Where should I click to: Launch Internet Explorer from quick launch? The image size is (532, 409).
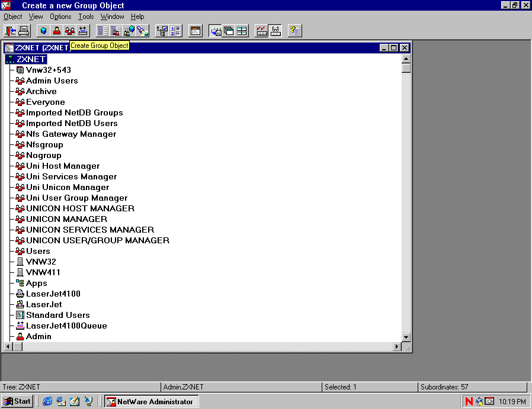(x=47, y=401)
